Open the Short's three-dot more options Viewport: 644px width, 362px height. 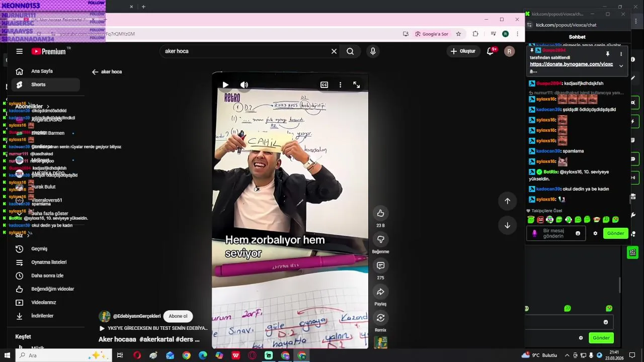click(340, 85)
